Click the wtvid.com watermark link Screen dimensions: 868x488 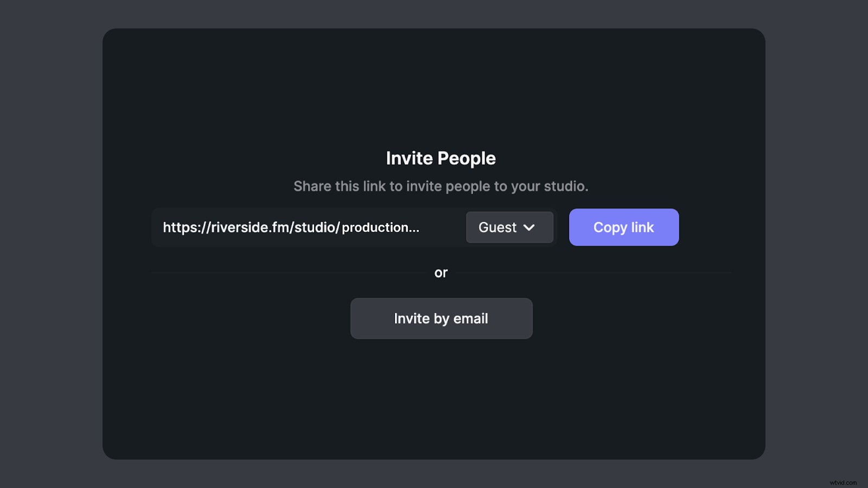843,481
